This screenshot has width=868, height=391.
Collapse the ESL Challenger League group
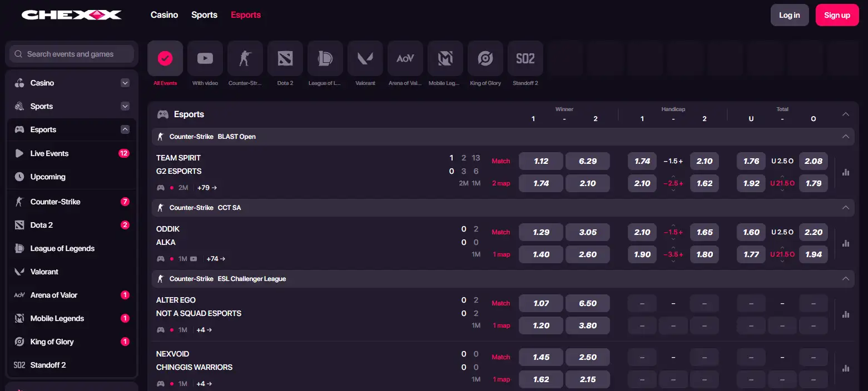click(x=846, y=279)
